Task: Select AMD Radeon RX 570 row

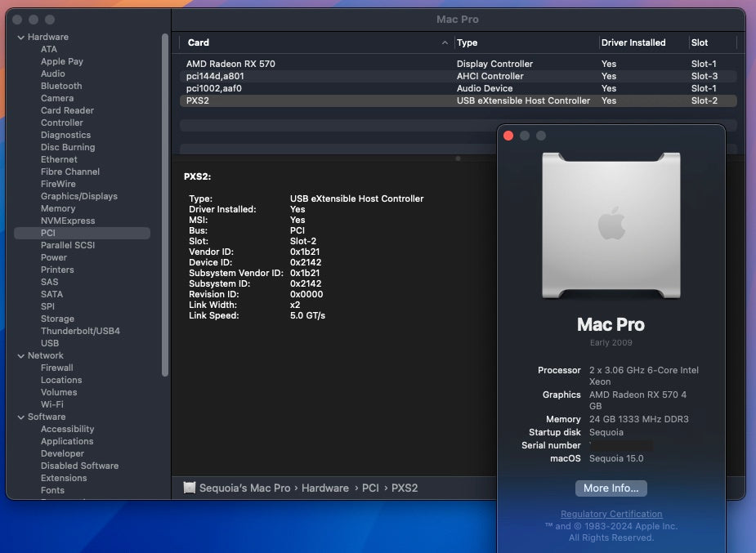Action: tap(236, 64)
